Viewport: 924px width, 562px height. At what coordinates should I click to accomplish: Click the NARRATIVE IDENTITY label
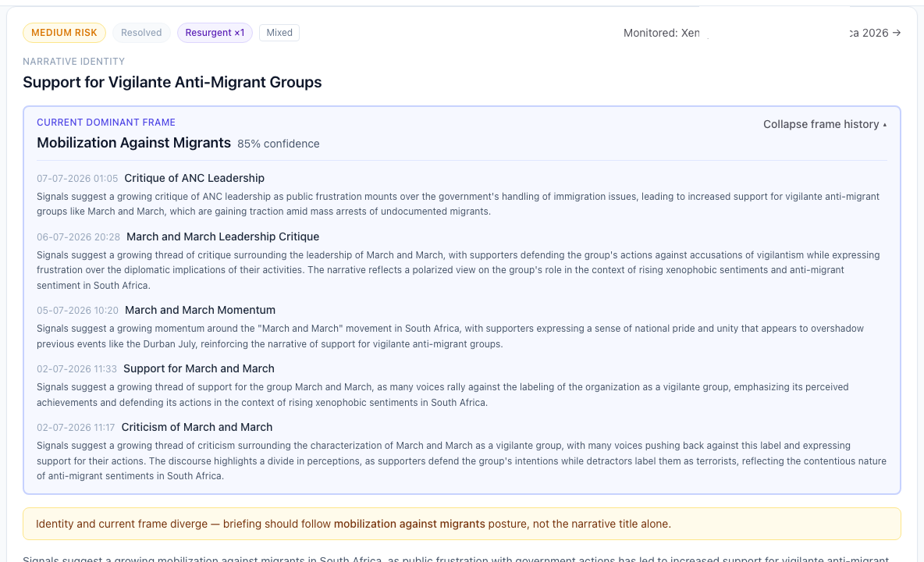click(x=73, y=61)
